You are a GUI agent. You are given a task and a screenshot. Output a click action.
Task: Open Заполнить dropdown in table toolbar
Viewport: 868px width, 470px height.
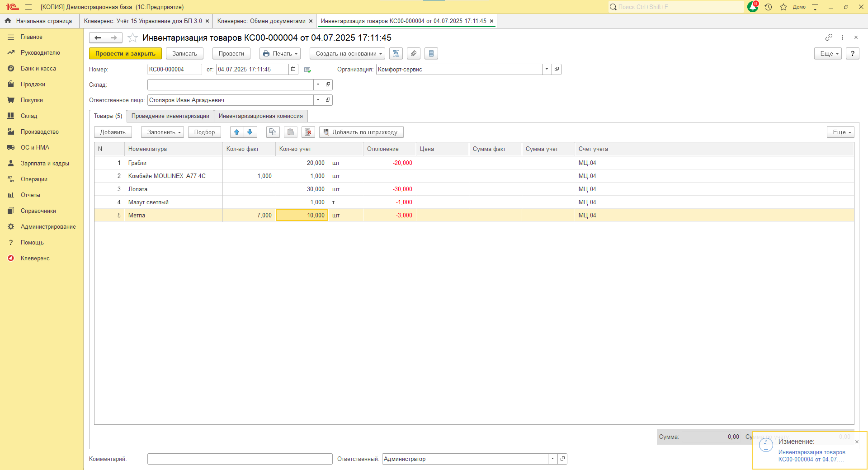tap(162, 132)
